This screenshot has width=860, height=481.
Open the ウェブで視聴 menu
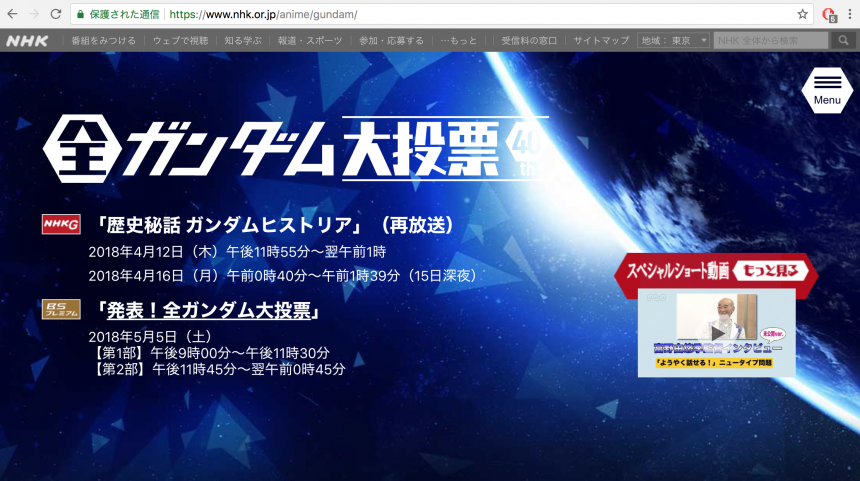point(180,41)
